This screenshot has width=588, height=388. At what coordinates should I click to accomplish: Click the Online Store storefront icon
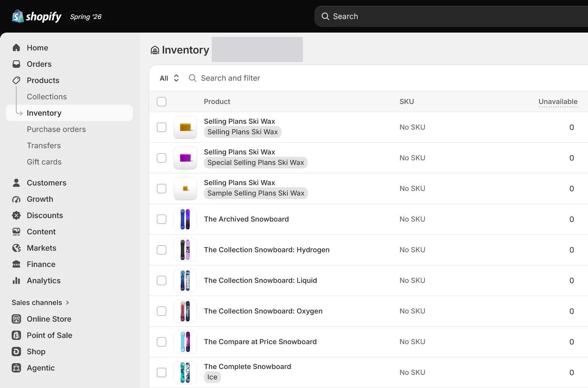[16, 319]
